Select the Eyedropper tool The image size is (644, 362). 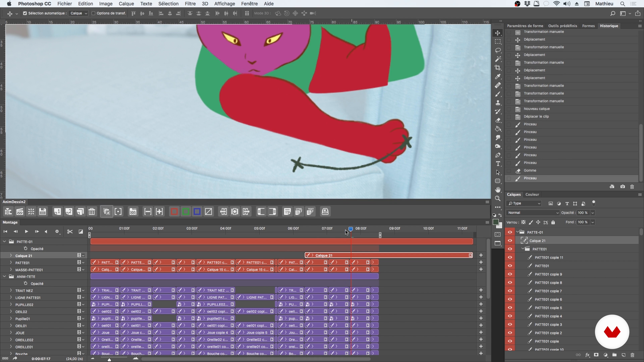pyautogui.click(x=498, y=76)
